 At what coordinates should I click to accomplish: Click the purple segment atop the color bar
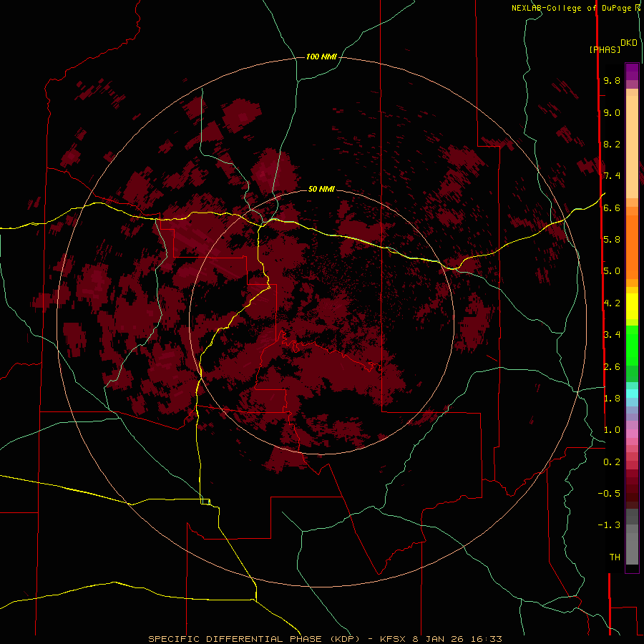(x=632, y=72)
